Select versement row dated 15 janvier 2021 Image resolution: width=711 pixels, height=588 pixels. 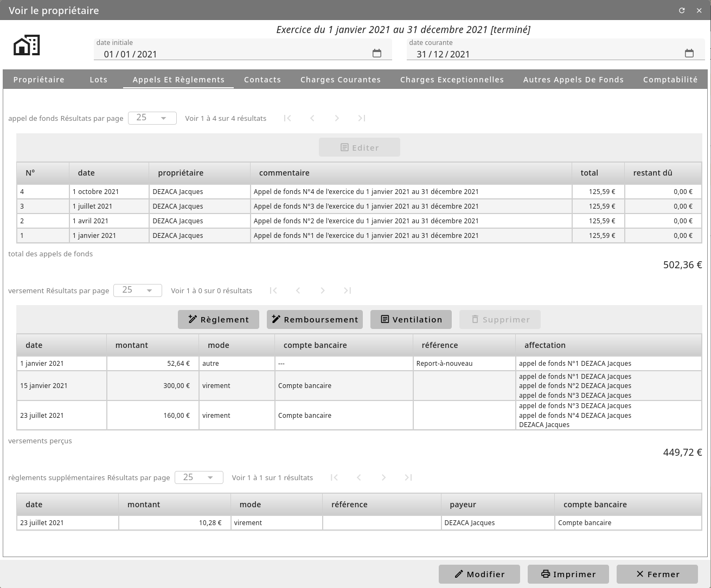pyautogui.click(x=359, y=386)
